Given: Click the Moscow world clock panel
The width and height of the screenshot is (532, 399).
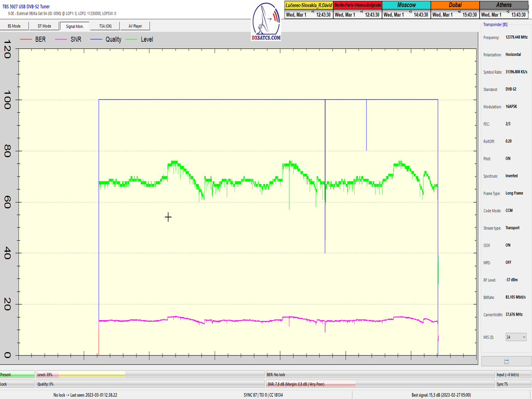Looking at the screenshot, I should [x=406, y=10].
